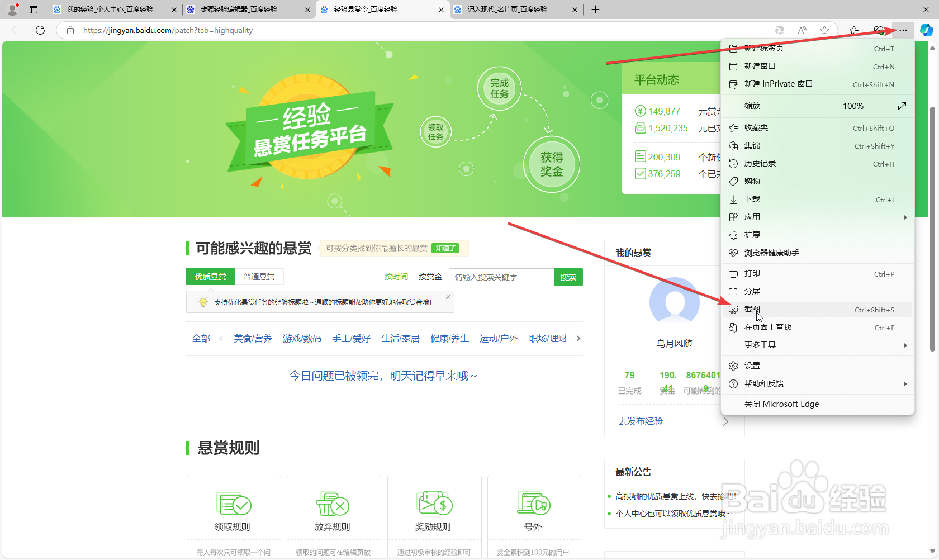Select the 健康/养生 category
This screenshot has width=939, height=560.
(449, 338)
